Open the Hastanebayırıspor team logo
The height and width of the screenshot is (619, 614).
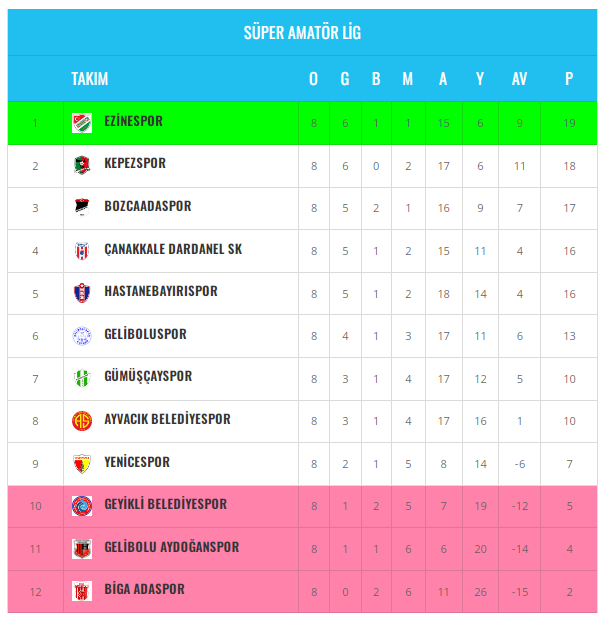click(x=81, y=293)
